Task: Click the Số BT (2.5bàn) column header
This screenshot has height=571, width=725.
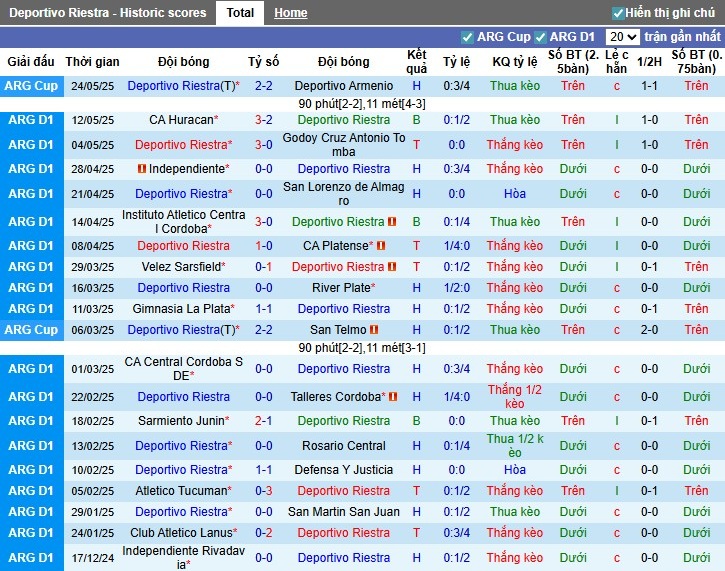Action: click(x=573, y=62)
